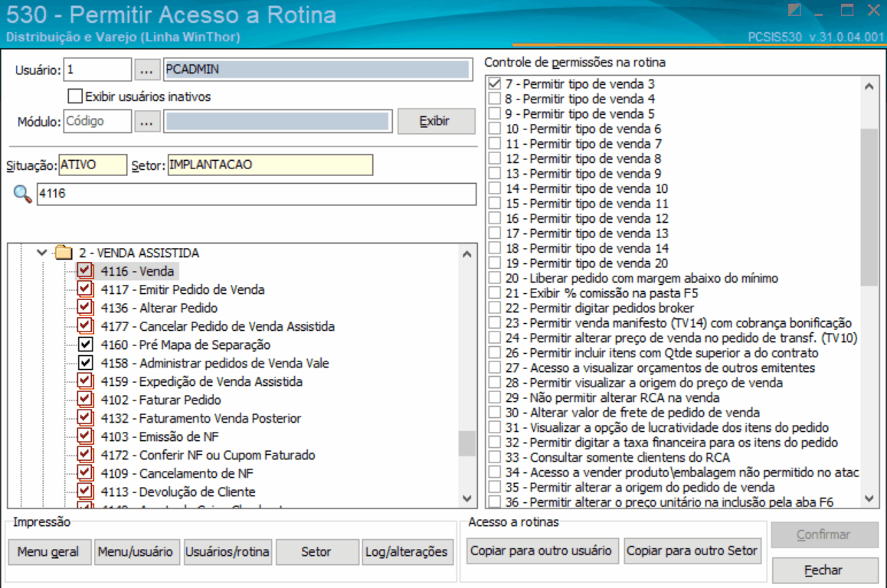Click the Exibir button
This screenshot has height=588, width=887.
[436, 121]
